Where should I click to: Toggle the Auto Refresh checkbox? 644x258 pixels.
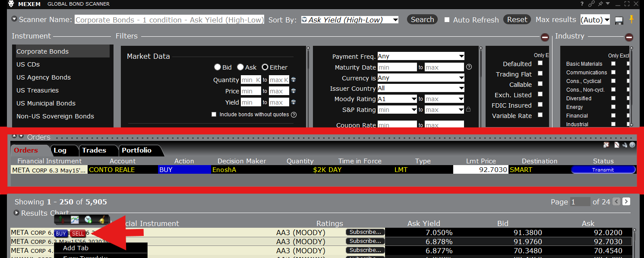tap(447, 20)
